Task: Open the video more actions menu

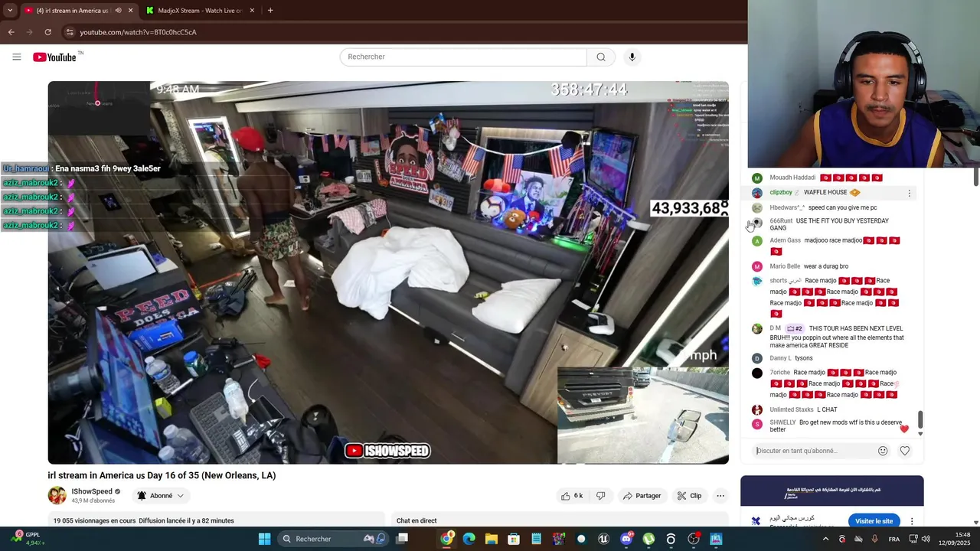Action: click(720, 496)
